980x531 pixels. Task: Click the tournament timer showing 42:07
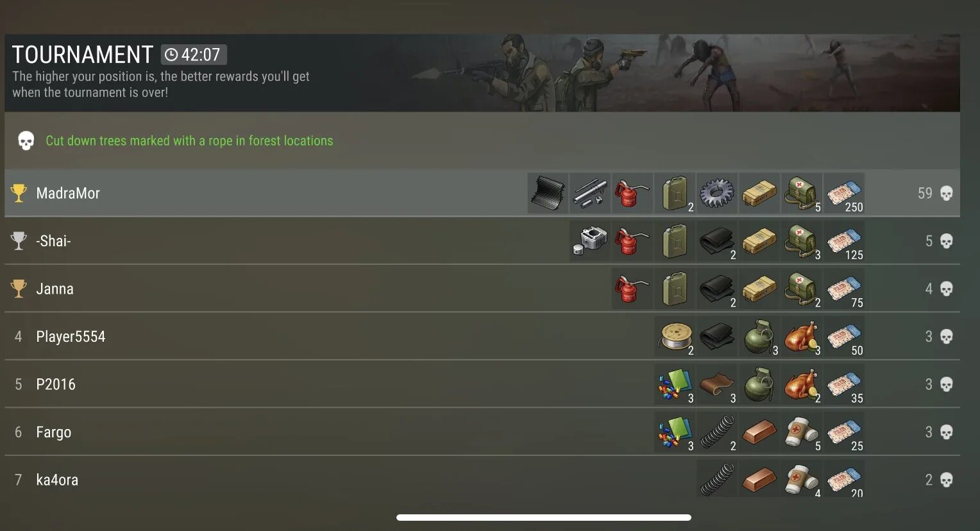194,55
